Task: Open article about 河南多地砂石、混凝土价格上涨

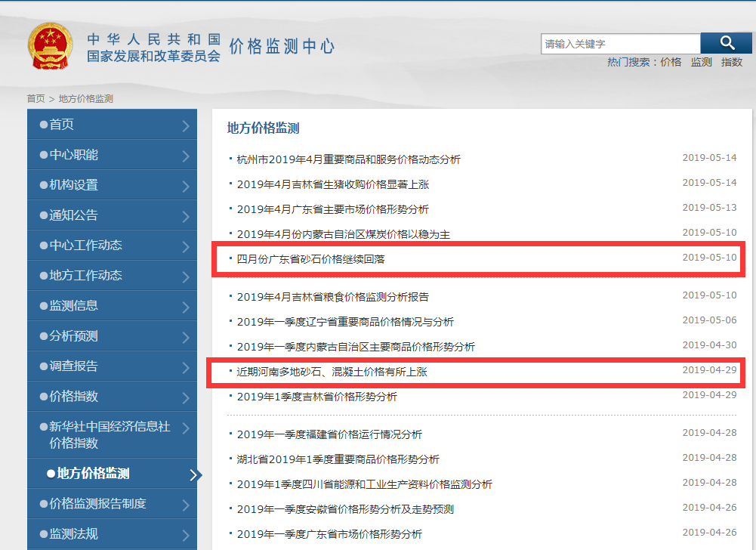Action: click(x=332, y=372)
